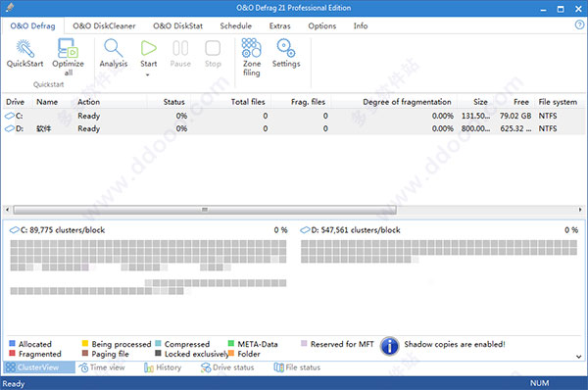588x390 pixels.
Task: Click the green META-Data swatch
Action: [230, 344]
